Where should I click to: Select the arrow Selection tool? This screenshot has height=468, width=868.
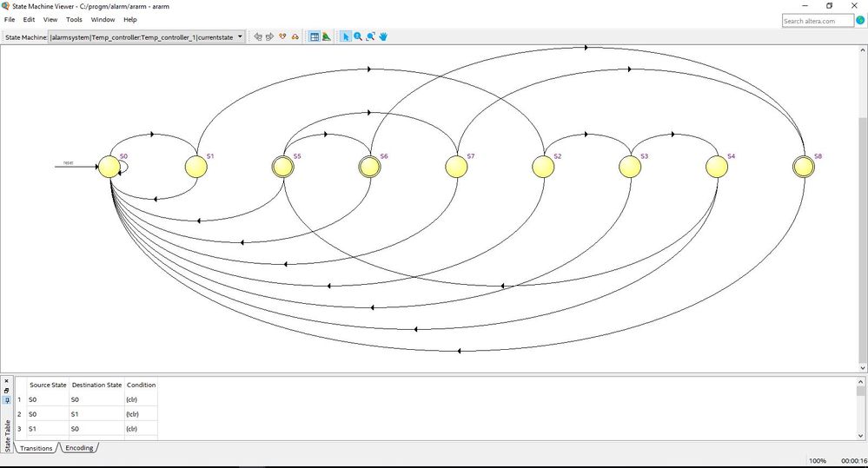pyautogui.click(x=345, y=36)
